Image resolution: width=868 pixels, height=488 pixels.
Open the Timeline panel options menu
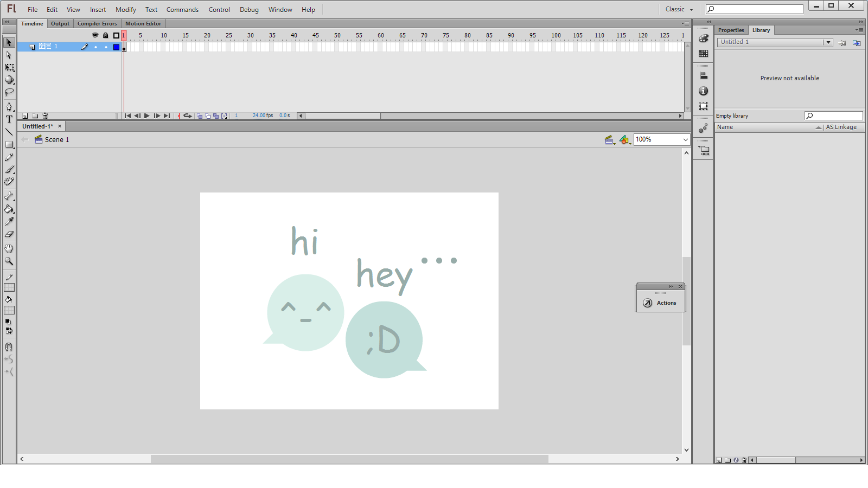click(685, 23)
